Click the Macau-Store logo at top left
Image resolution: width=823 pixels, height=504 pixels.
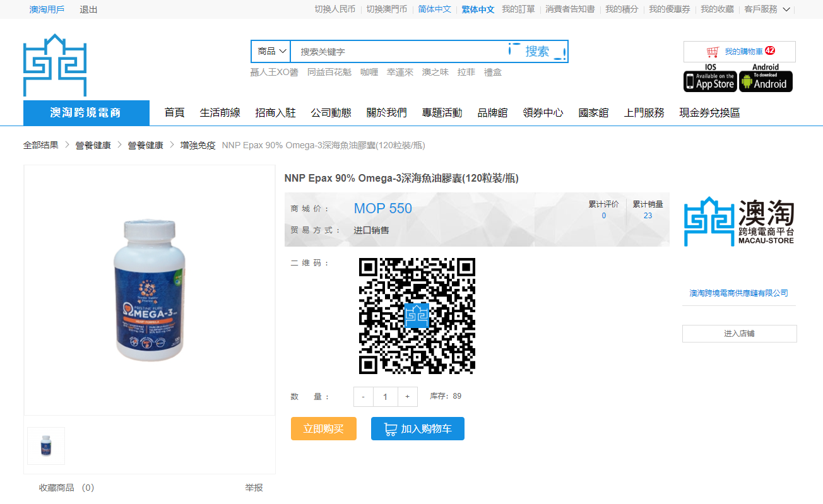click(55, 65)
